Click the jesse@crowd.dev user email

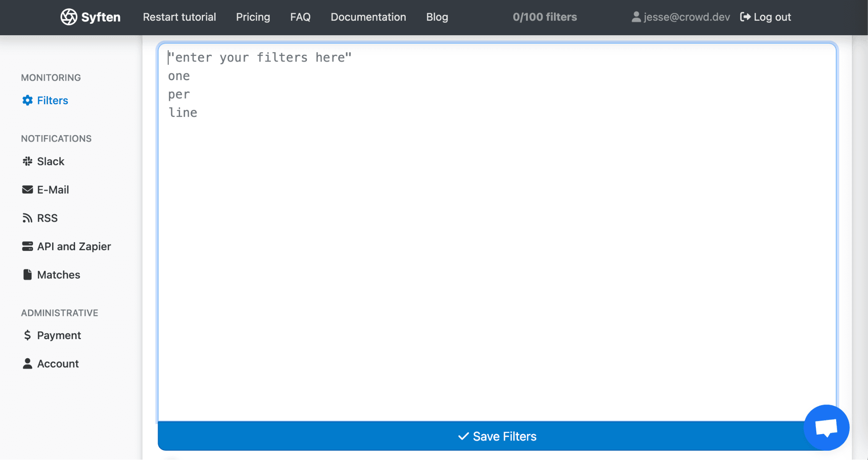pos(686,17)
